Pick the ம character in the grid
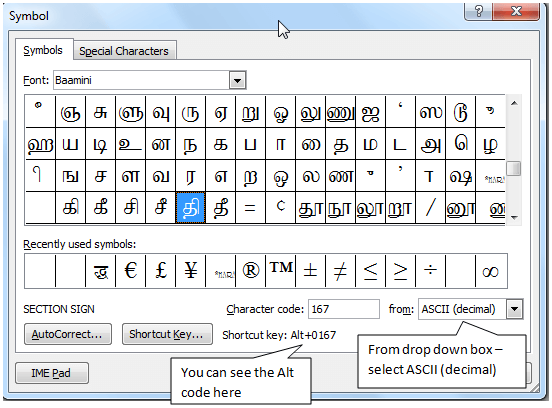552x408 pixels. [x=370, y=144]
